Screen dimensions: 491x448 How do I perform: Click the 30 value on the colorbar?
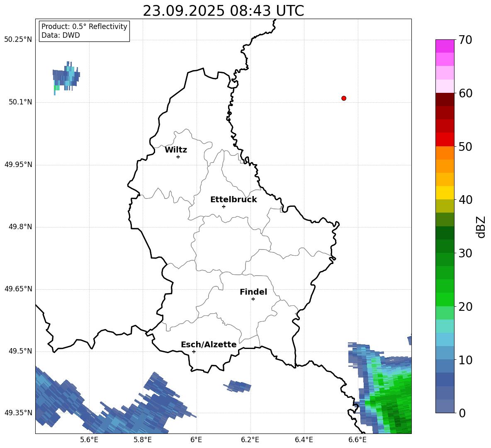click(465, 253)
